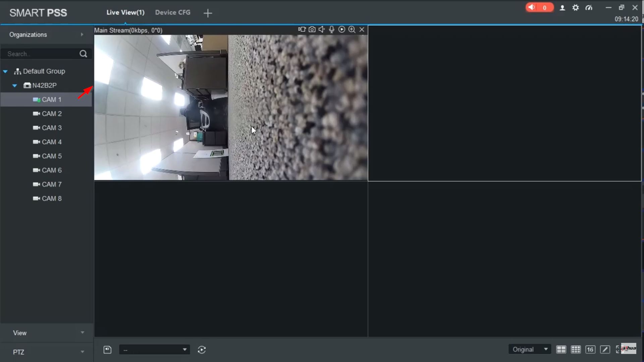644x362 pixels.
Task: Open the Original aspect ratio dropdown
Action: pyautogui.click(x=530, y=350)
